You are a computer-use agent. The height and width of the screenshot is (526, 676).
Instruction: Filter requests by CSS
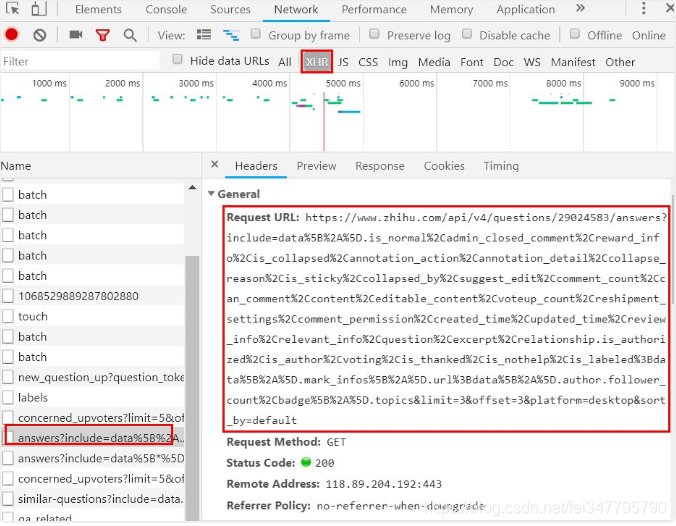pos(368,62)
